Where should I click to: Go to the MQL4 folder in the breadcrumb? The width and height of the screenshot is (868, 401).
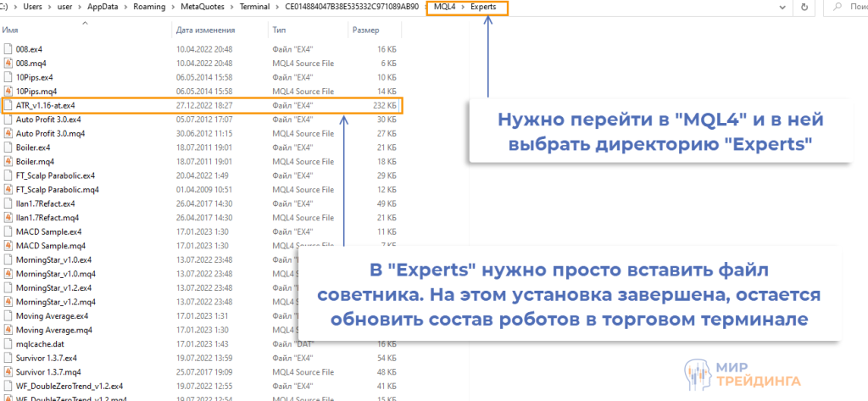click(444, 7)
